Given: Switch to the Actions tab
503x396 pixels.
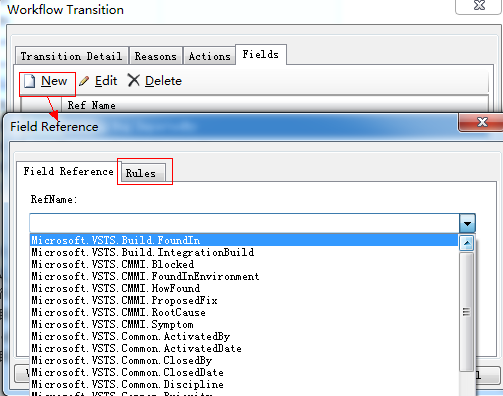Looking at the screenshot, I should click(209, 56).
